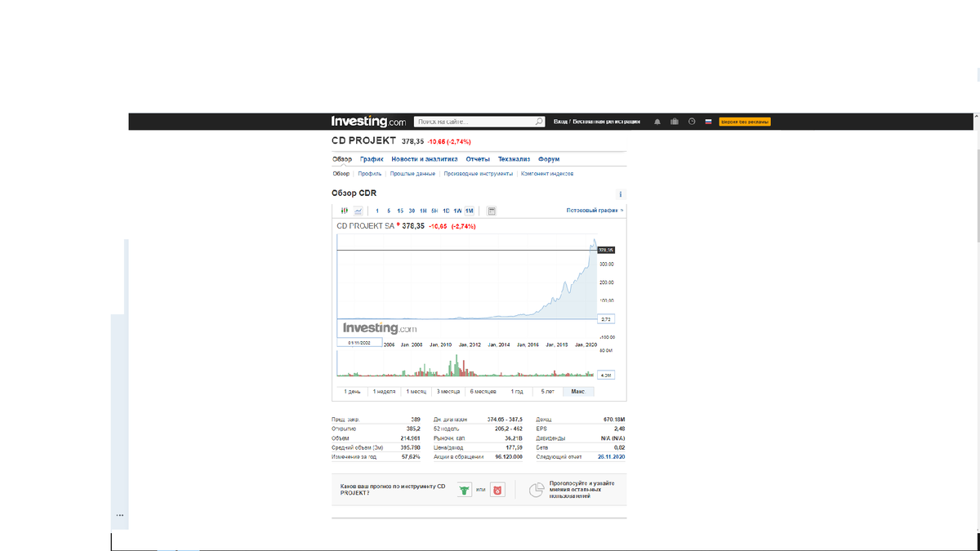Click the 378.35 price marker on chart
The height and width of the screenshot is (551, 980).
606,250
